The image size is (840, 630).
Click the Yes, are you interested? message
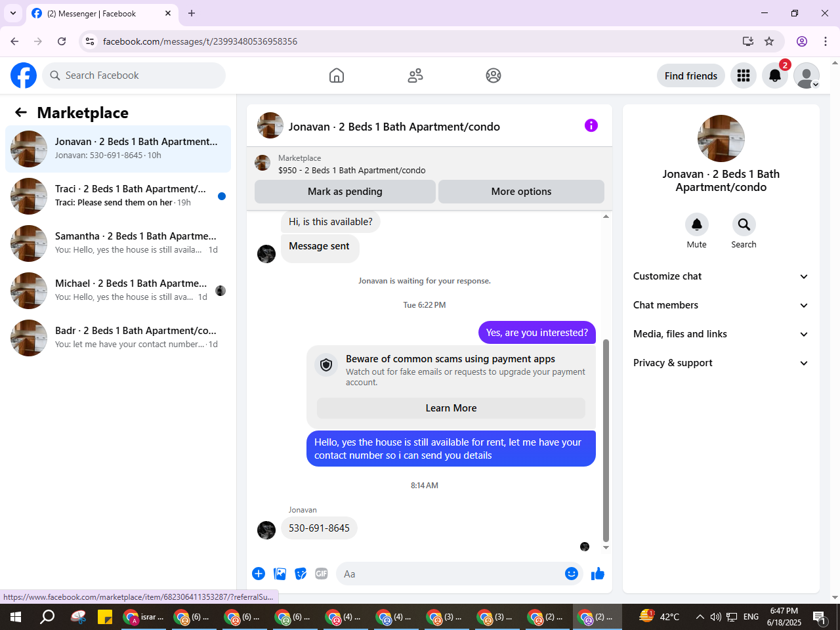(x=537, y=333)
